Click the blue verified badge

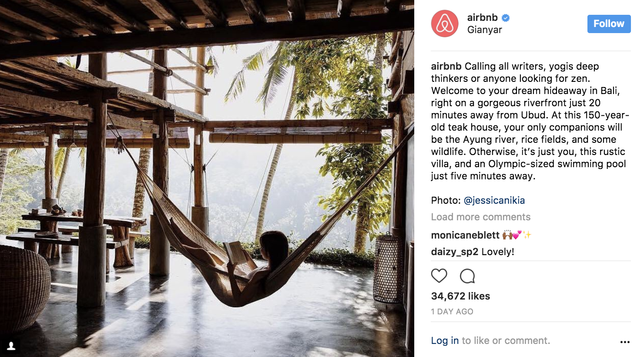pyautogui.click(x=506, y=18)
